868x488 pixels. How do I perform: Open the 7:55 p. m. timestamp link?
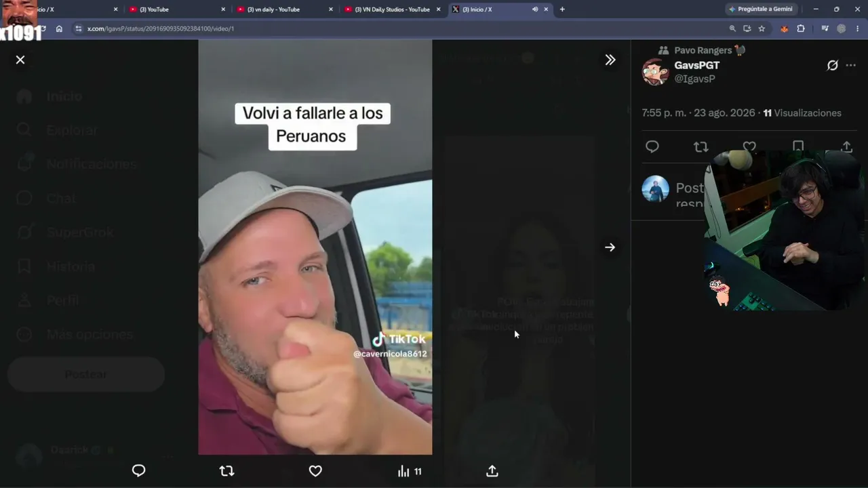click(x=698, y=113)
